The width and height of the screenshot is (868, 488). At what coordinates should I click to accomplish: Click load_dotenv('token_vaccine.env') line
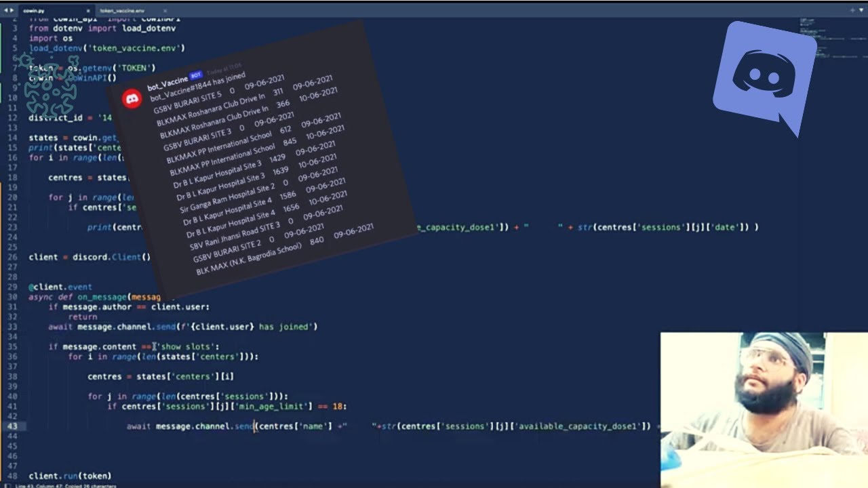[x=107, y=48]
